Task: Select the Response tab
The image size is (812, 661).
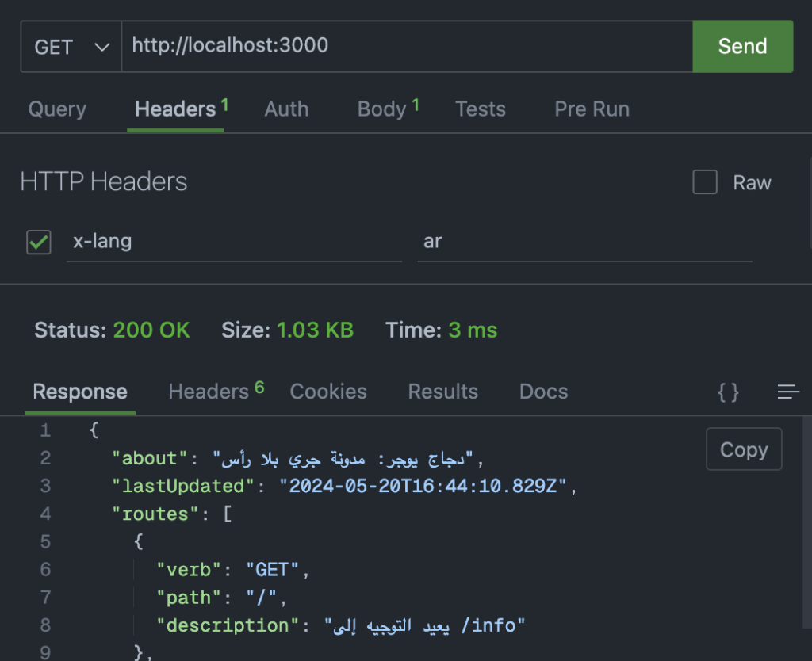Action: [79, 392]
